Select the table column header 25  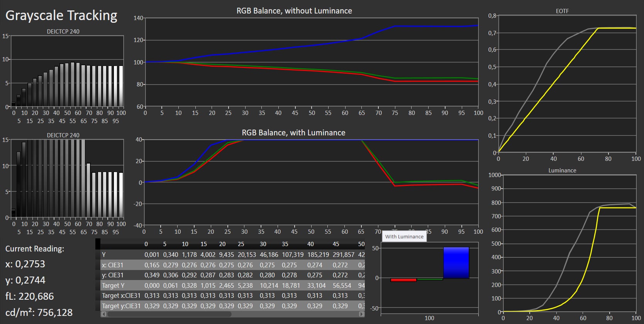[241, 244]
